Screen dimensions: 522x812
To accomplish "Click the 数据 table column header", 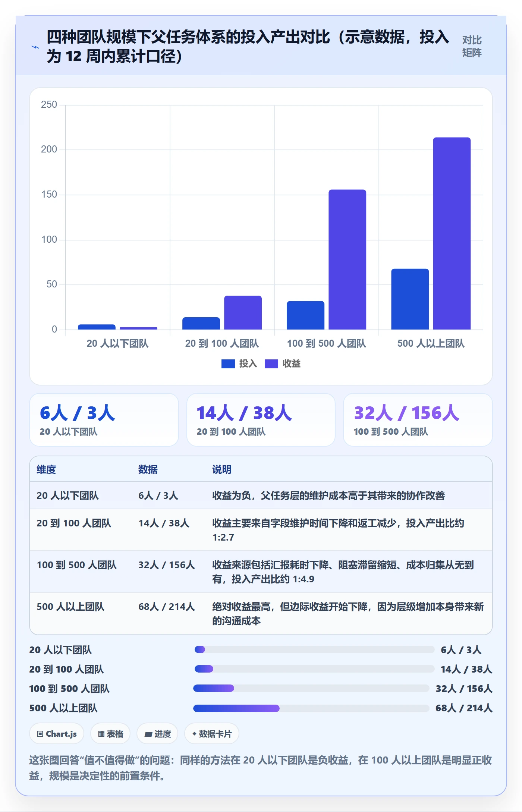I will point(148,469).
